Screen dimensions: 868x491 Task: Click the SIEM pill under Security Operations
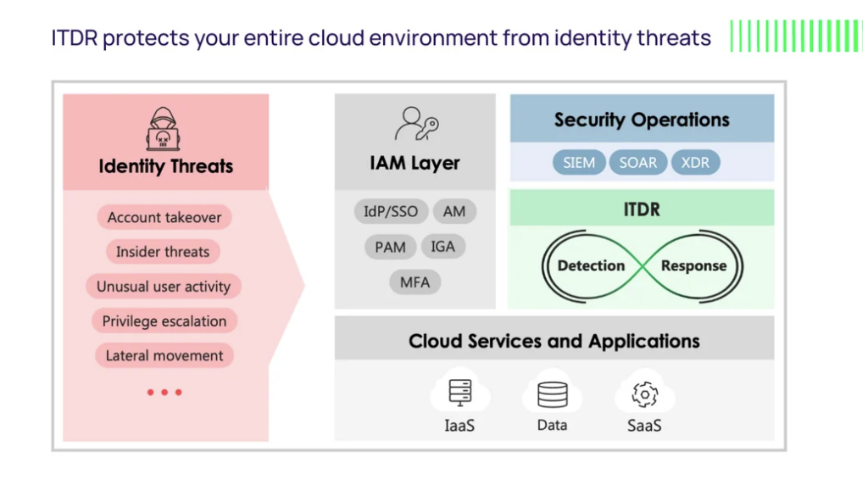click(x=579, y=162)
